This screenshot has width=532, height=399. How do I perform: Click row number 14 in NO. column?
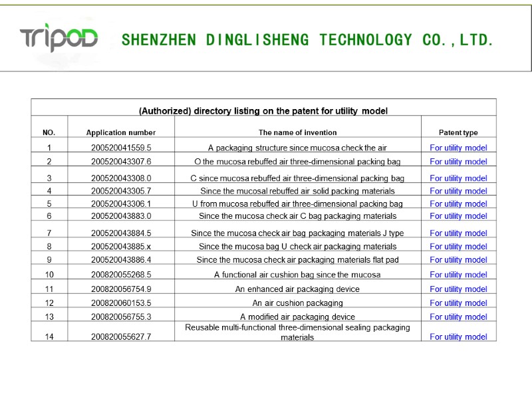tap(49, 337)
